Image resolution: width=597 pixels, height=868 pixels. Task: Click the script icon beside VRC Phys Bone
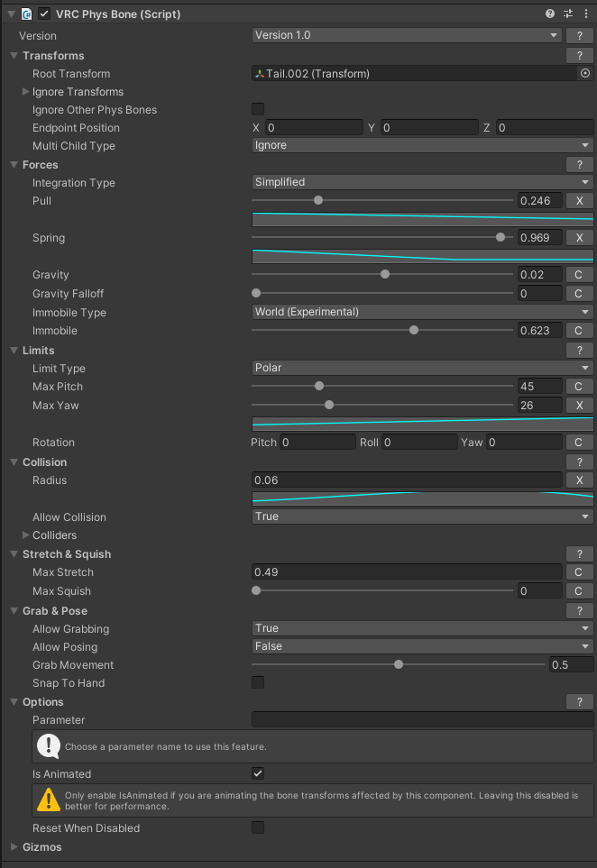click(26, 14)
